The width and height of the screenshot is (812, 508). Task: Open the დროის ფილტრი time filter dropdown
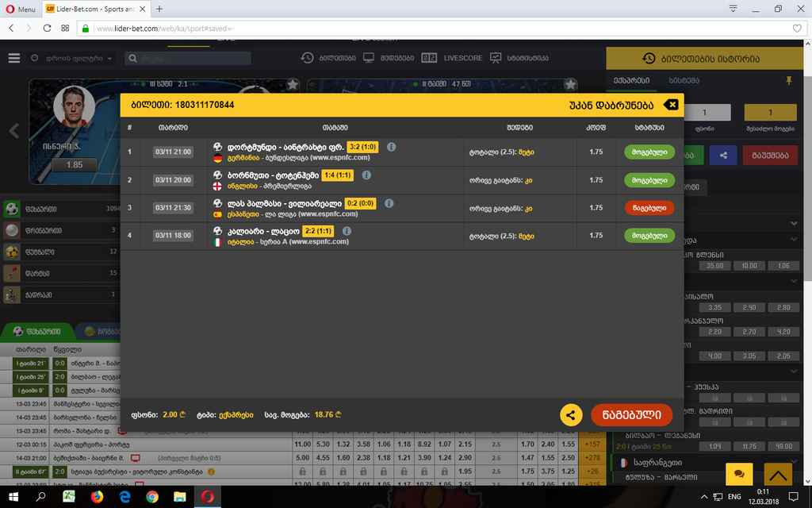[71, 59]
